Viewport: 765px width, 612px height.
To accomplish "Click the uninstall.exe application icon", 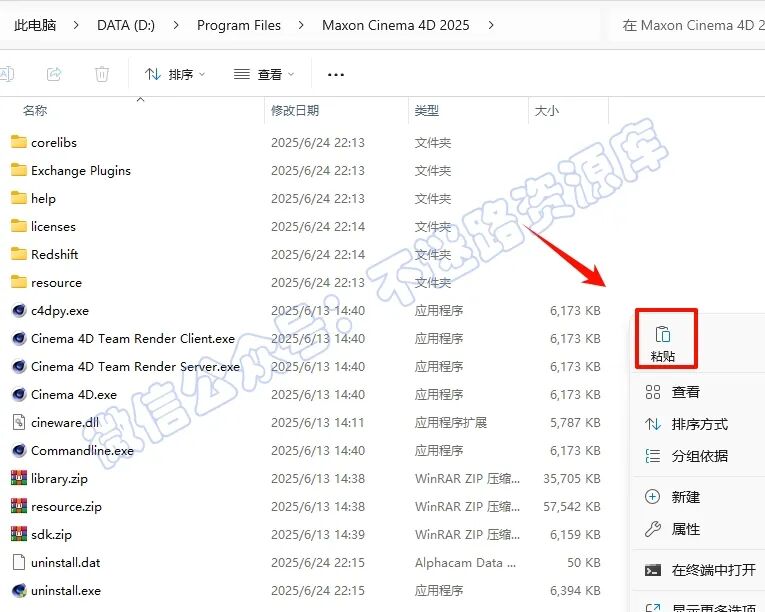I will click(x=19, y=590).
